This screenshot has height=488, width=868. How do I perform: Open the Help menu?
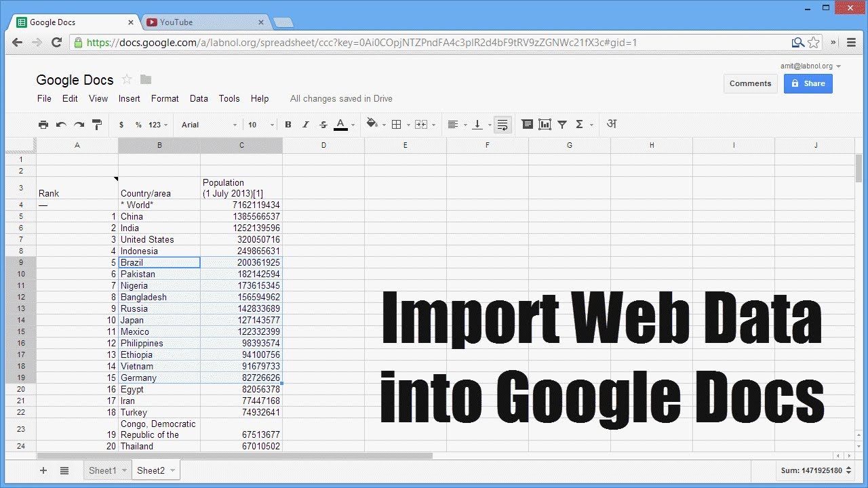click(x=260, y=98)
